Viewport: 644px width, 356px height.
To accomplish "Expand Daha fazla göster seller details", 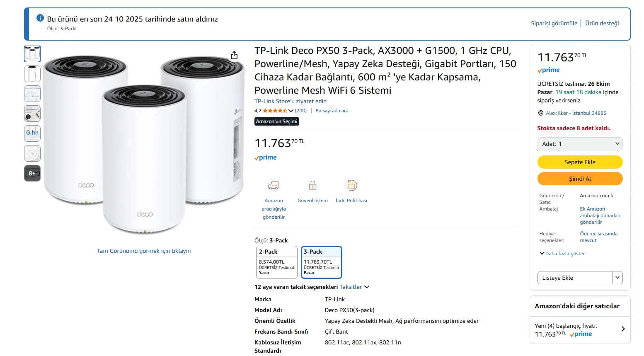I will pos(562,254).
